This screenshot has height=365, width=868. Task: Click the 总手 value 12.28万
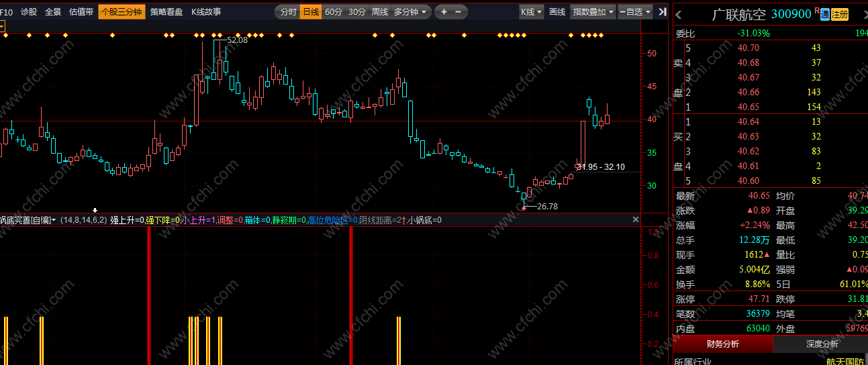[753, 240]
